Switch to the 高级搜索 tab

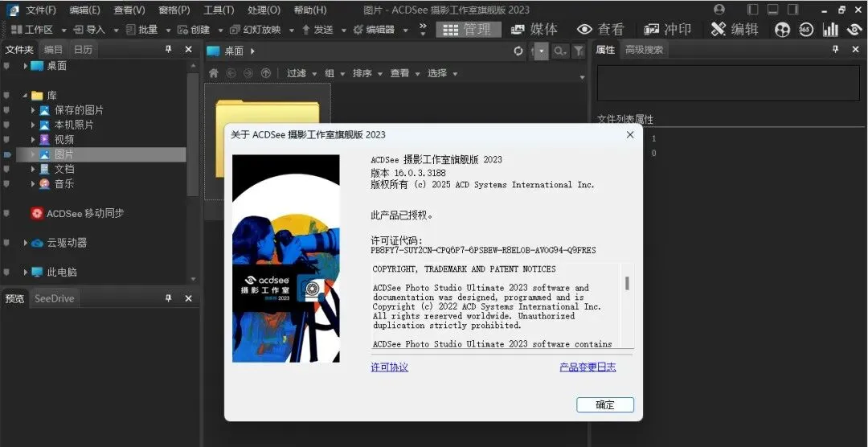(x=644, y=49)
